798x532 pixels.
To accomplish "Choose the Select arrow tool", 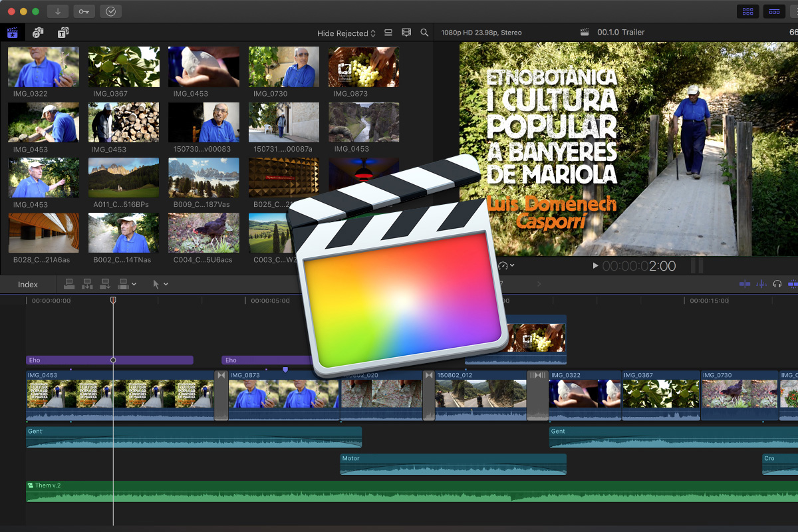I will (156, 284).
